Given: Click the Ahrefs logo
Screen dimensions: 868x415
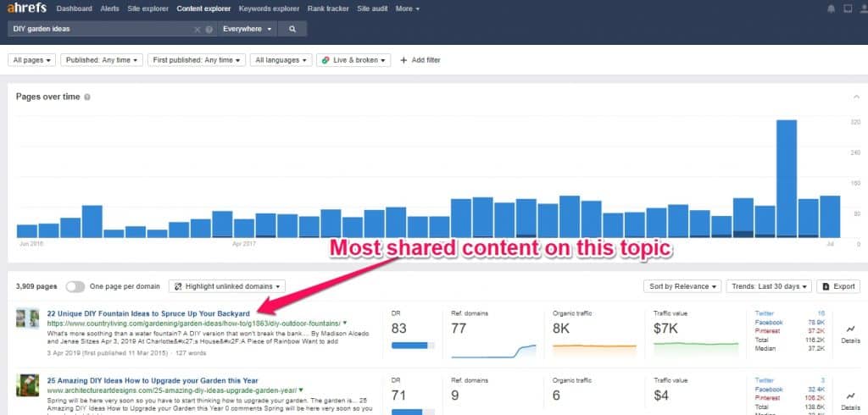Looking at the screenshot, I should pyautogui.click(x=26, y=8).
